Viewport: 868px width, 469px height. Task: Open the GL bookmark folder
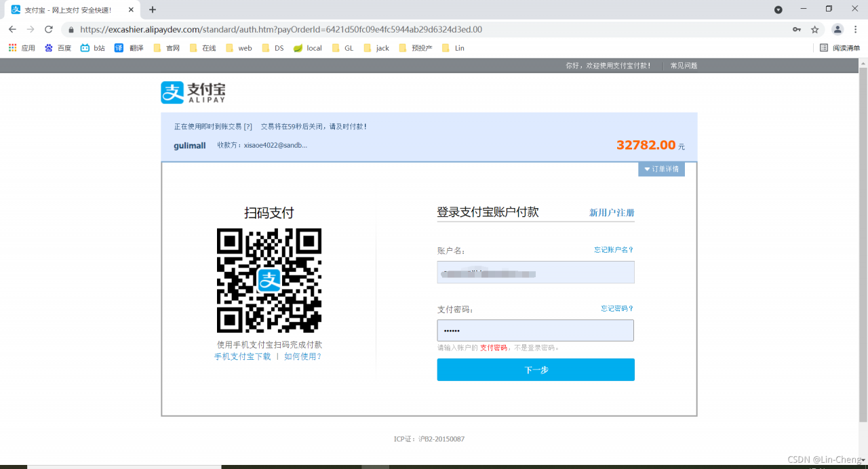(343, 48)
